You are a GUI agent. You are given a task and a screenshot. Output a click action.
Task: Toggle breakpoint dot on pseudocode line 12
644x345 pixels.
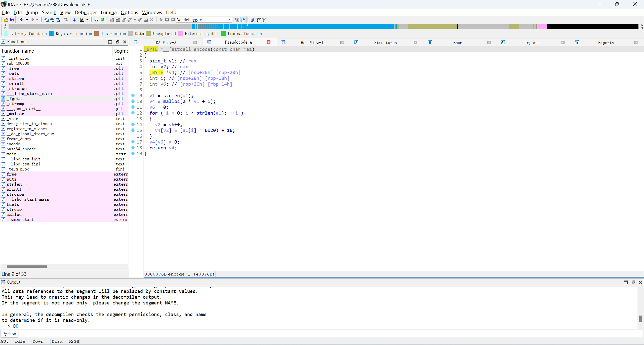tap(133, 113)
